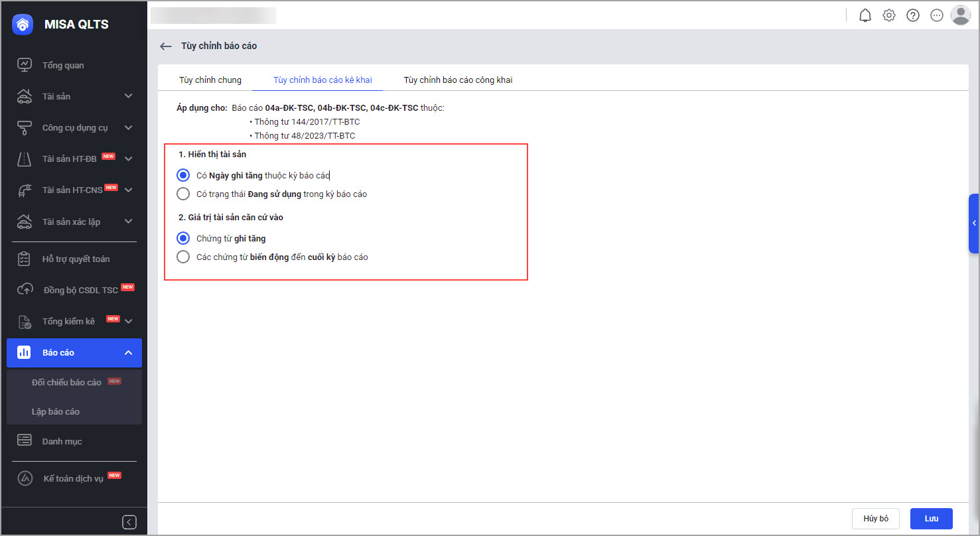This screenshot has width=980, height=536.
Task: Click the Thông tư 48/2023/TT-BTC text
Action: tap(305, 136)
